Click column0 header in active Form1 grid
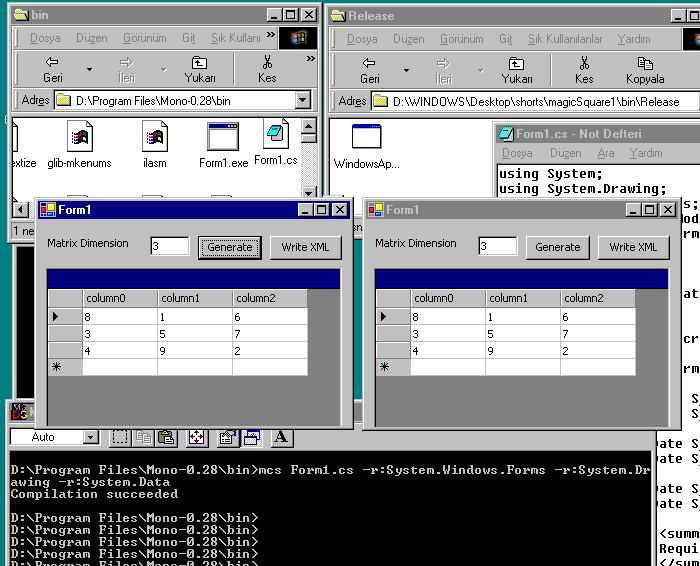The image size is (700, 566). point(120,298)
